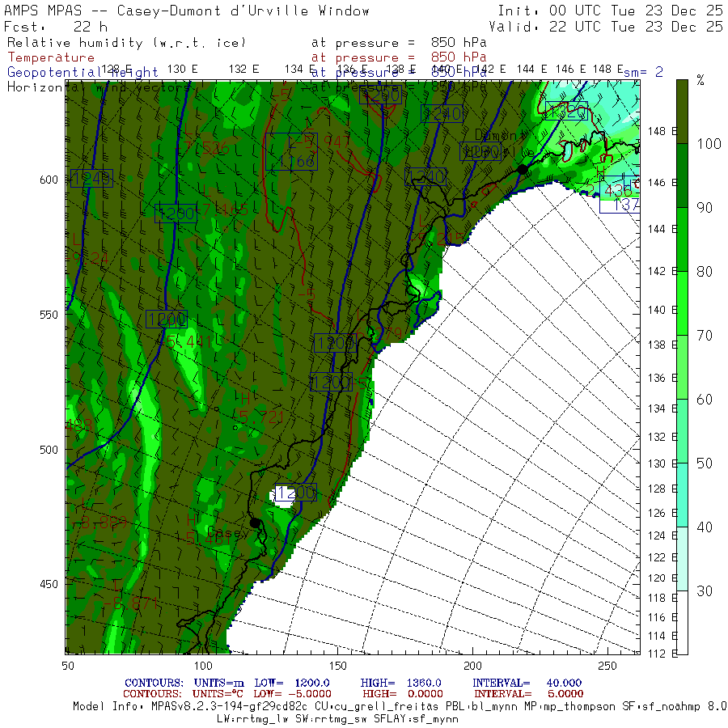
Task: Click the y-axis tick label '450'
Action: coord(49,584)
